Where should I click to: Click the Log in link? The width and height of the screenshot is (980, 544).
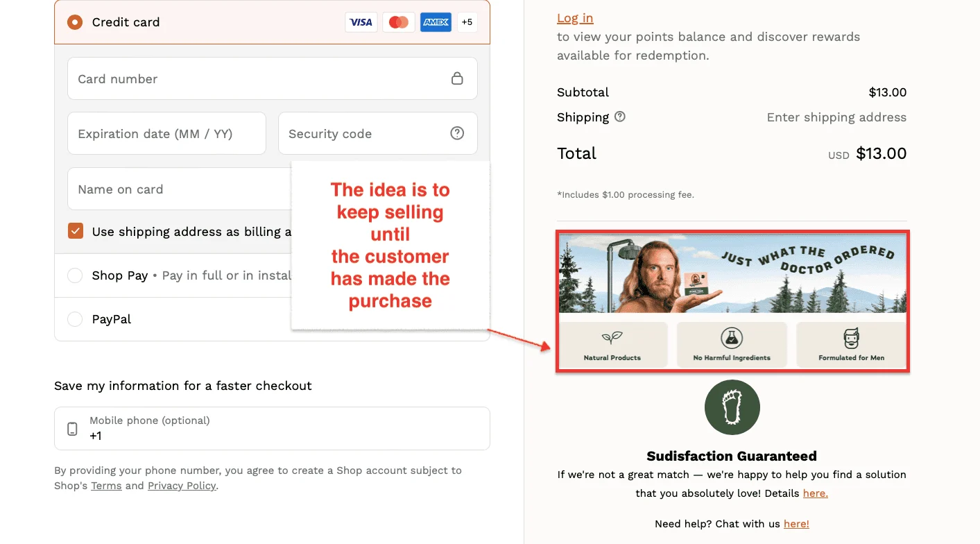coord(575,18)
